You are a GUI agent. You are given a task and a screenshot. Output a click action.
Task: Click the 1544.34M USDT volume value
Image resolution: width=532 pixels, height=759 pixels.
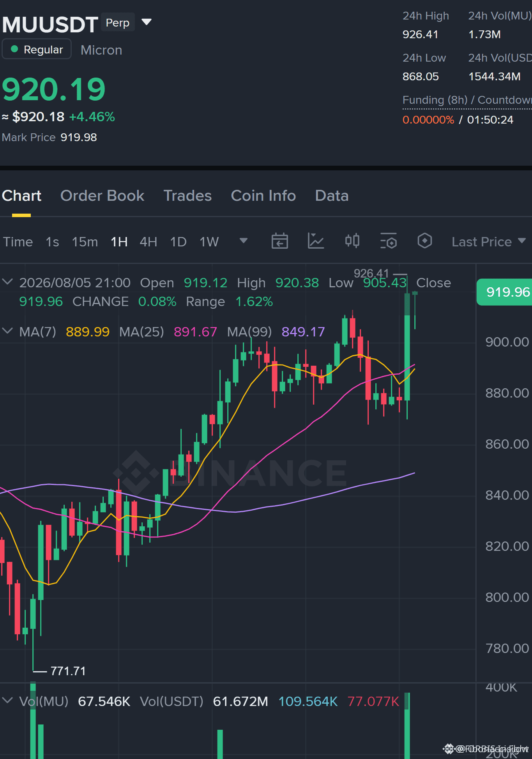point(494,76)
